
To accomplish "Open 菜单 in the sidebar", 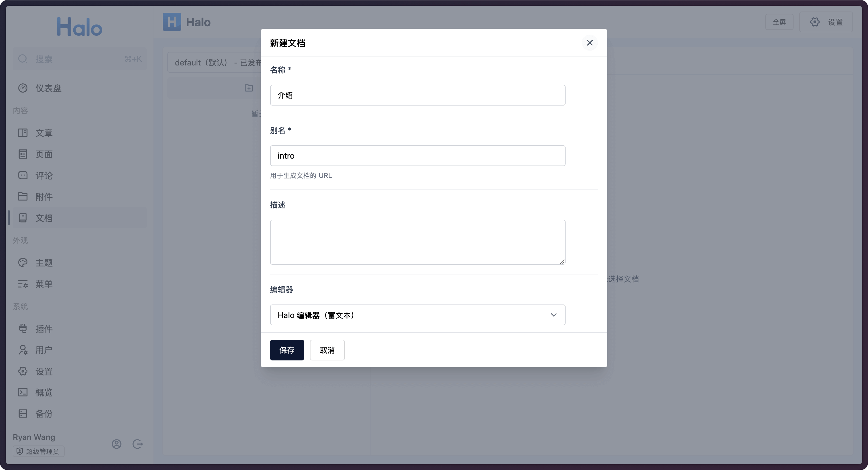I will [80, 284].
